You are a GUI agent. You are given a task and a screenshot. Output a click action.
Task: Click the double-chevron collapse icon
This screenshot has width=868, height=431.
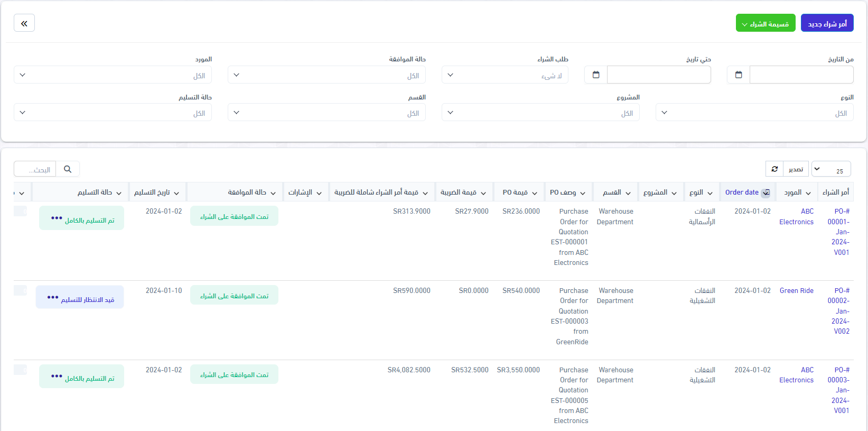click(24, 23)
